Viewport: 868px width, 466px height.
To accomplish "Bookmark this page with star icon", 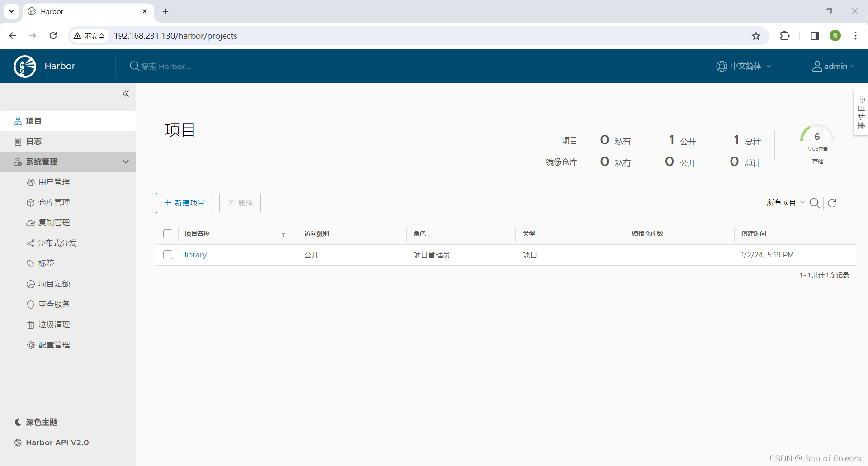I will pos(756,36).
